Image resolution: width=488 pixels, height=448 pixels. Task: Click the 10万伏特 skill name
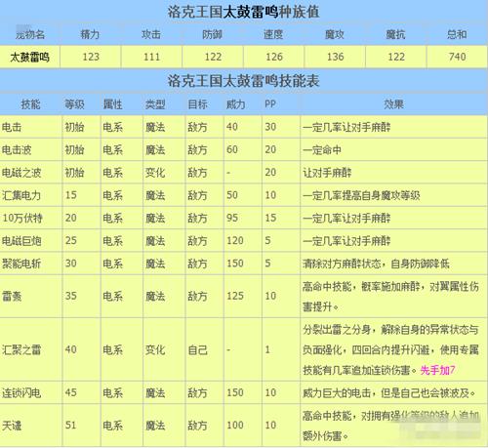tap(22, 218)
